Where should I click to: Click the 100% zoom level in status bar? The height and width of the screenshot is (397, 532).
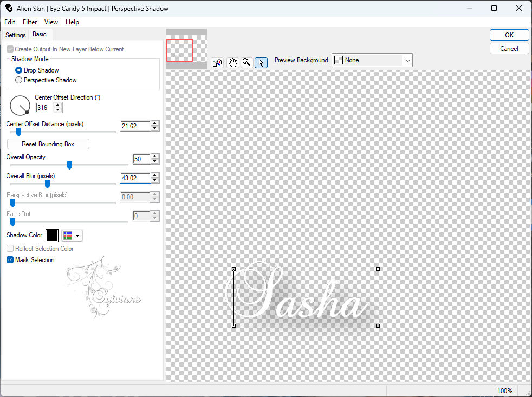(x=505, y=391)
